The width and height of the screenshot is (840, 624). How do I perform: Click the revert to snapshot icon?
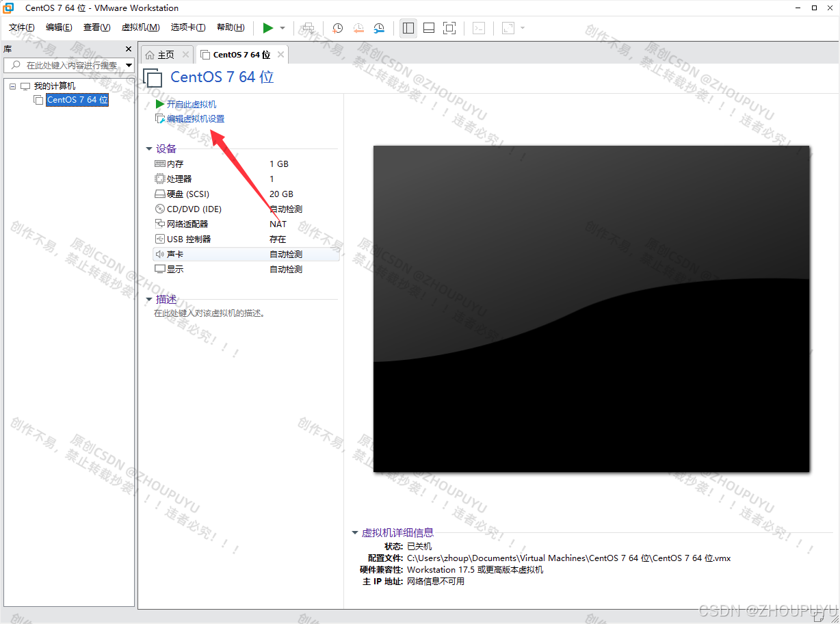tap(358, 28)
